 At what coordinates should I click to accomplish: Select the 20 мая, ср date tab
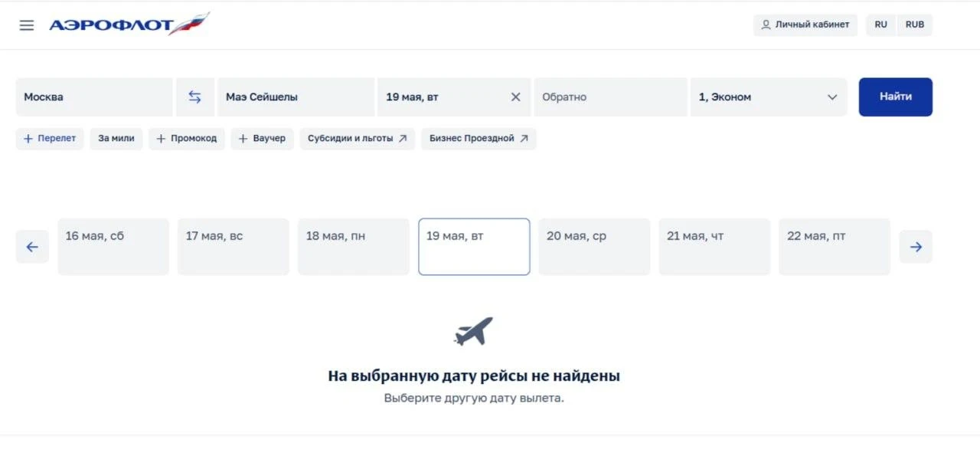pyautogui.click(x=594, y=247)
